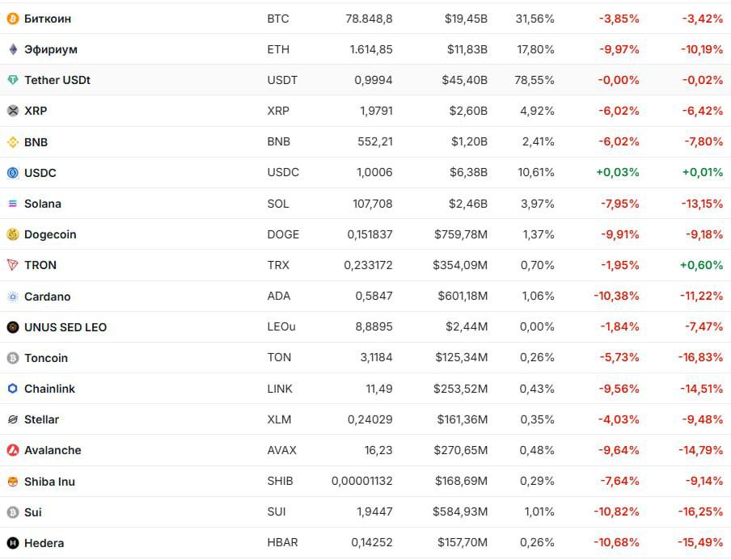This screenshot has width=731, height=560.
Task: Click the Avalanche red icon
Action: [12, 450]
